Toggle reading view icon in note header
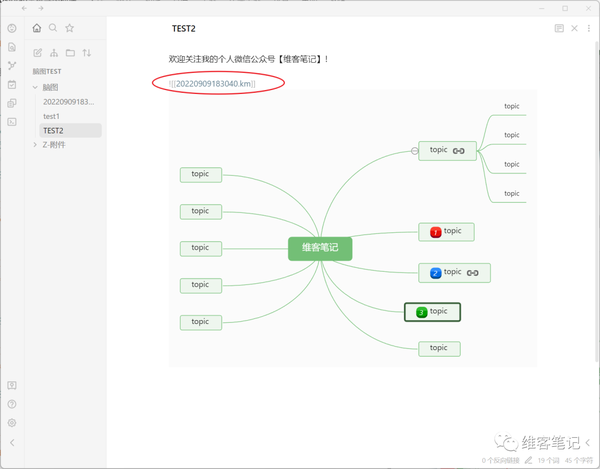This screenshot has height=469, width=600. click(559, 28)
